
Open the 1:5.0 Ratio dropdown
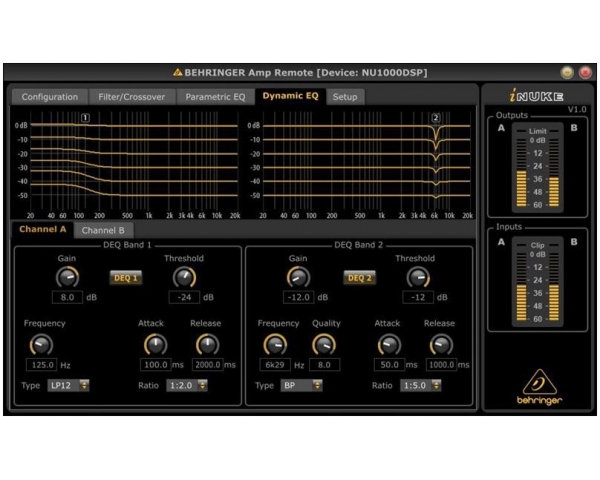tap(421, 385)
